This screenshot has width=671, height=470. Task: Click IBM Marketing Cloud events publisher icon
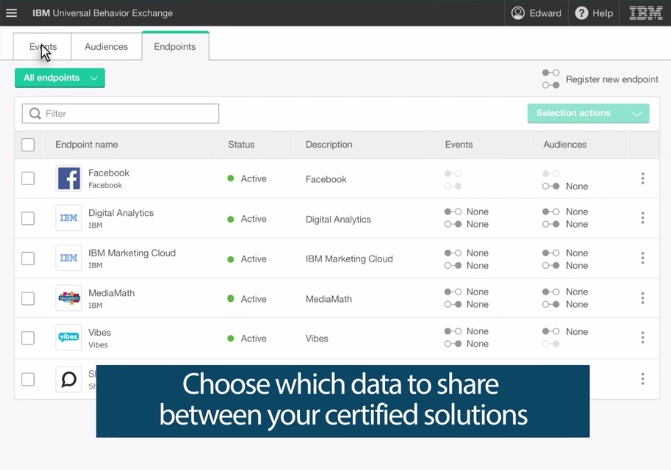click(x=453, y=253)
